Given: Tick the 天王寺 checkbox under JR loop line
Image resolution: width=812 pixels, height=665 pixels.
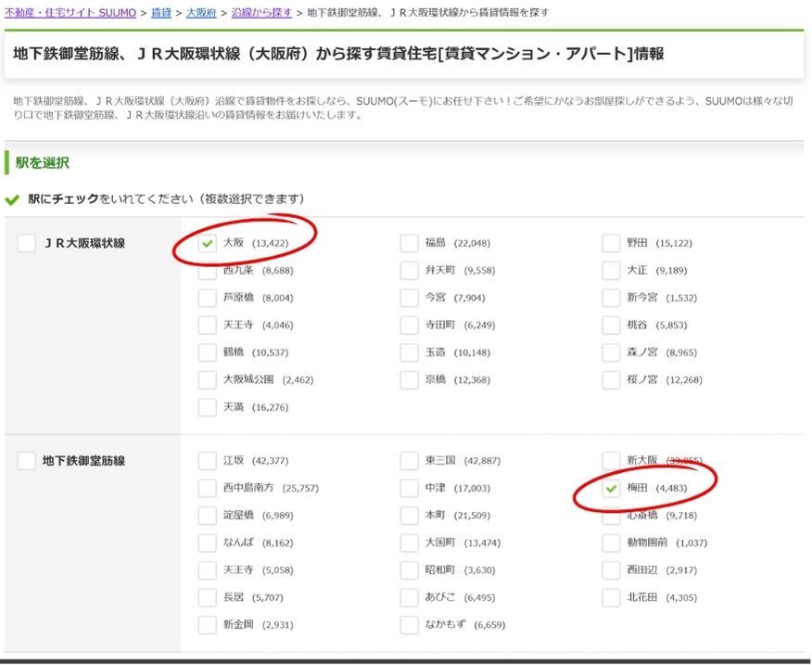Looking at the screenshot, I should (208, 326).
